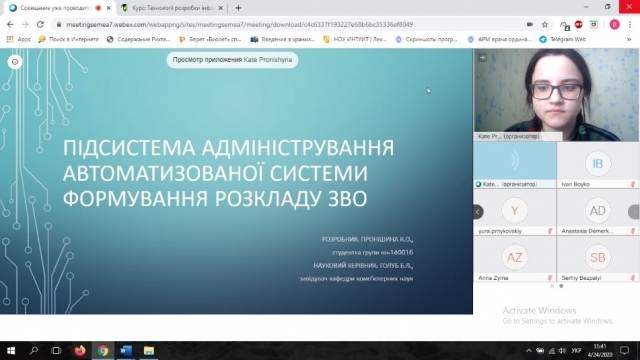Select yura.pritykovskiy participant tile
Image resolution: width=640 pixels, height=360 pixels.
(515, 212)
